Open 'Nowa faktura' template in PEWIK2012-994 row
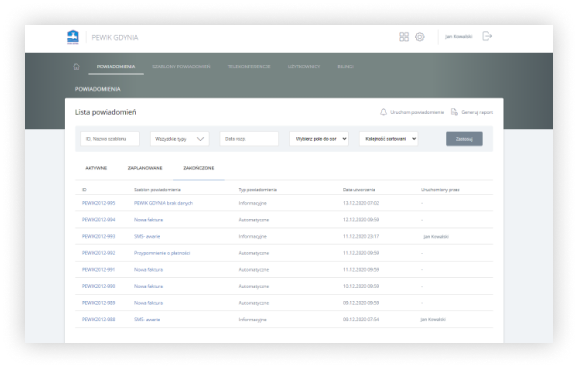 coord(148,220)
